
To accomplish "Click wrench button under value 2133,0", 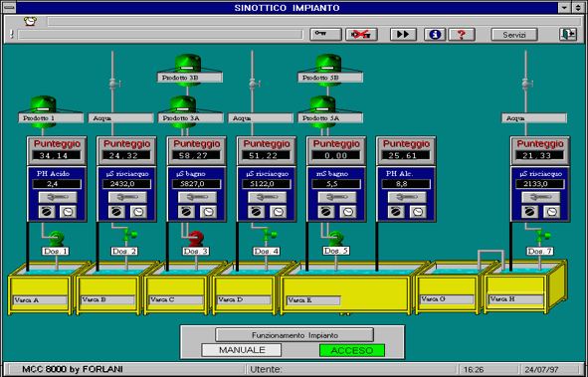I will [x=541, y=197].
